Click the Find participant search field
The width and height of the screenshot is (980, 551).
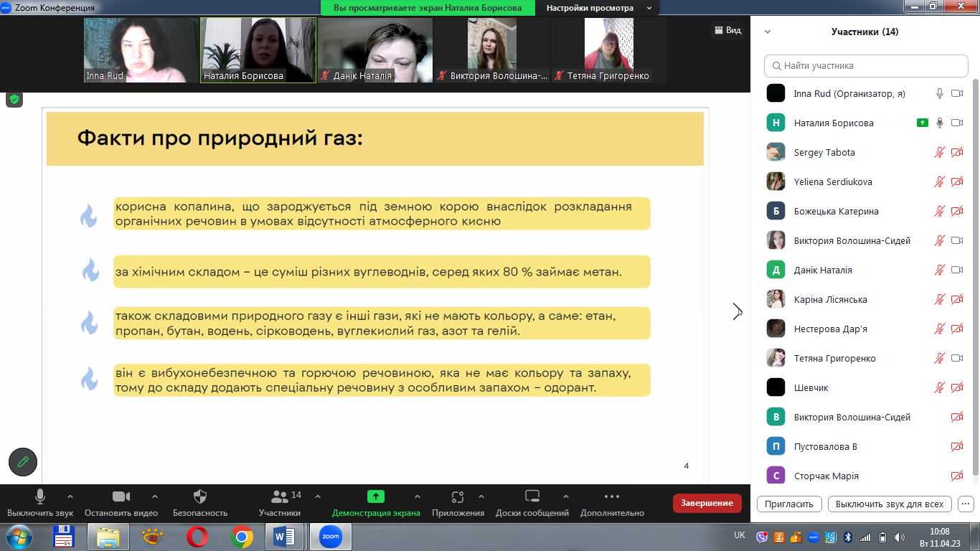[866, 66]
